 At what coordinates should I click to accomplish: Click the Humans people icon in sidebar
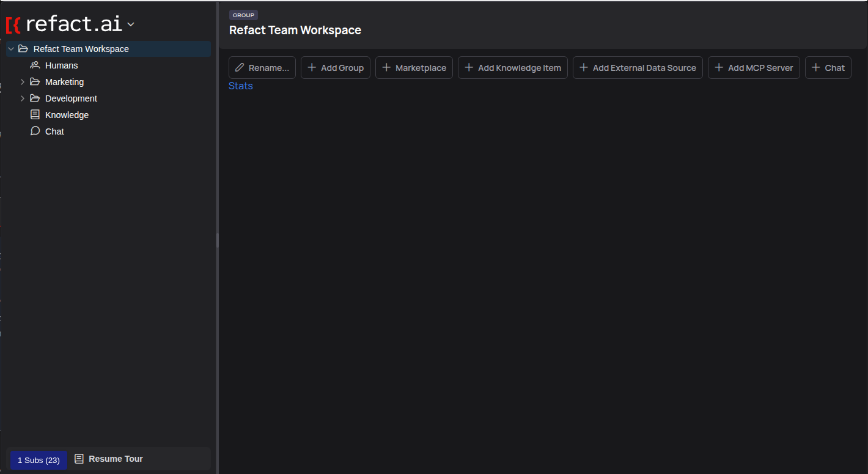(x=35, y=65)
